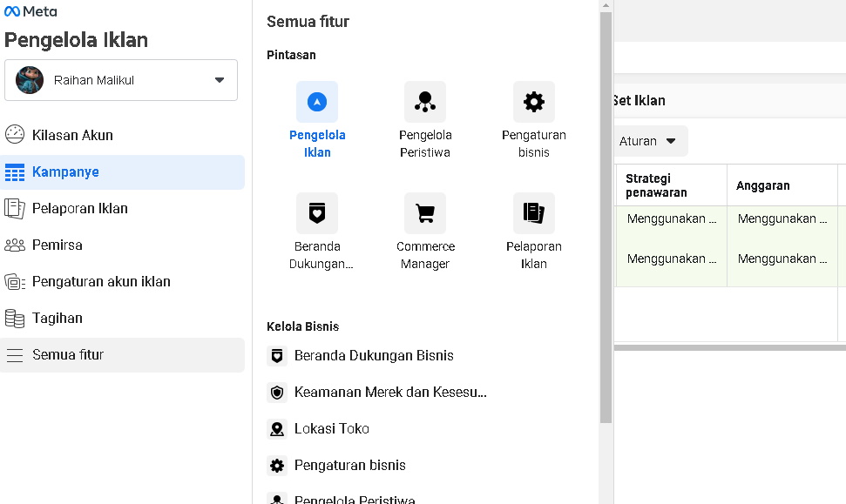Click the Semua fitur panel vertical scrollbar
The image size is (846, 504).
[x=606, y=218]
